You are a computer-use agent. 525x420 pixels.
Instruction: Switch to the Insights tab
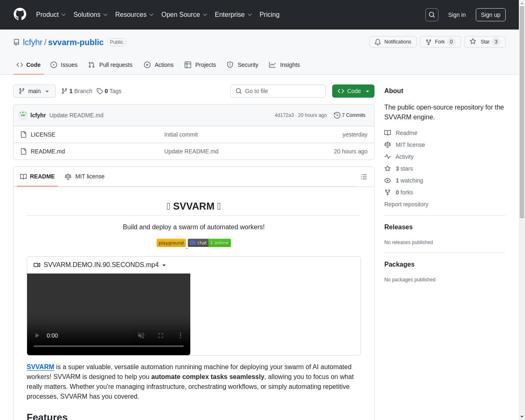click(x=285, y=65)
